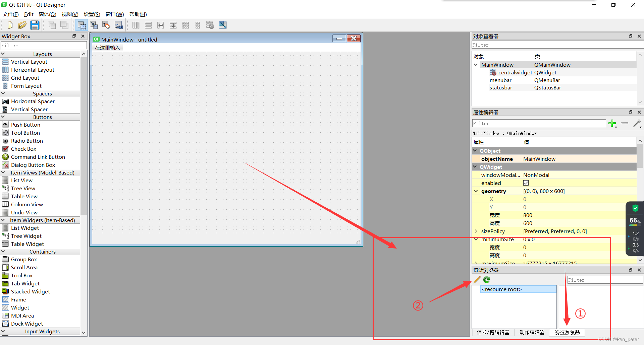The height and width of the screenshot is (345, 644).
Task: Collapse the Layouts category in Widget Box
Action: click(3, 54)
